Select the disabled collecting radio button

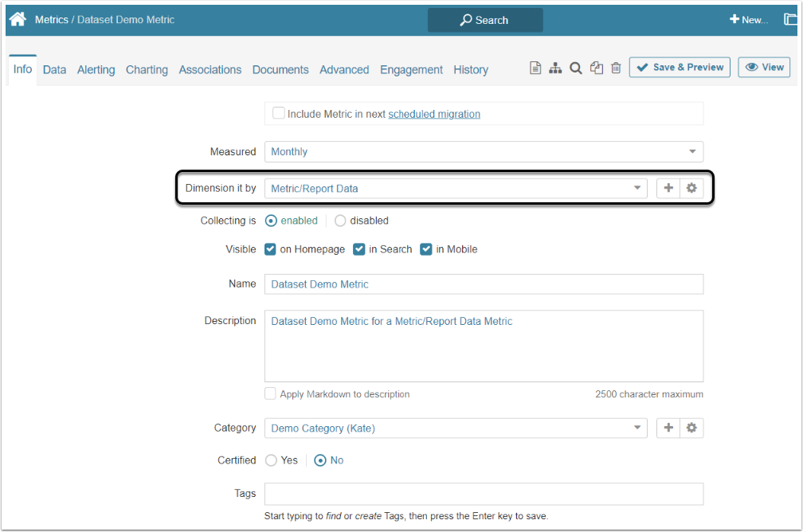click(340, 221)
